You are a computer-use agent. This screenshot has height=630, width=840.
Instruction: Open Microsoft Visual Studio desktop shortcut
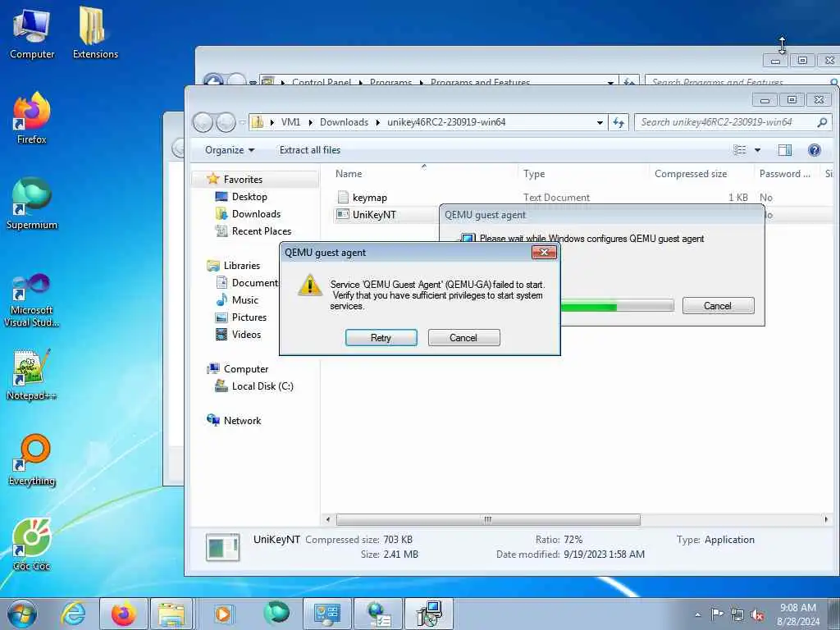[x=32, y=300]
